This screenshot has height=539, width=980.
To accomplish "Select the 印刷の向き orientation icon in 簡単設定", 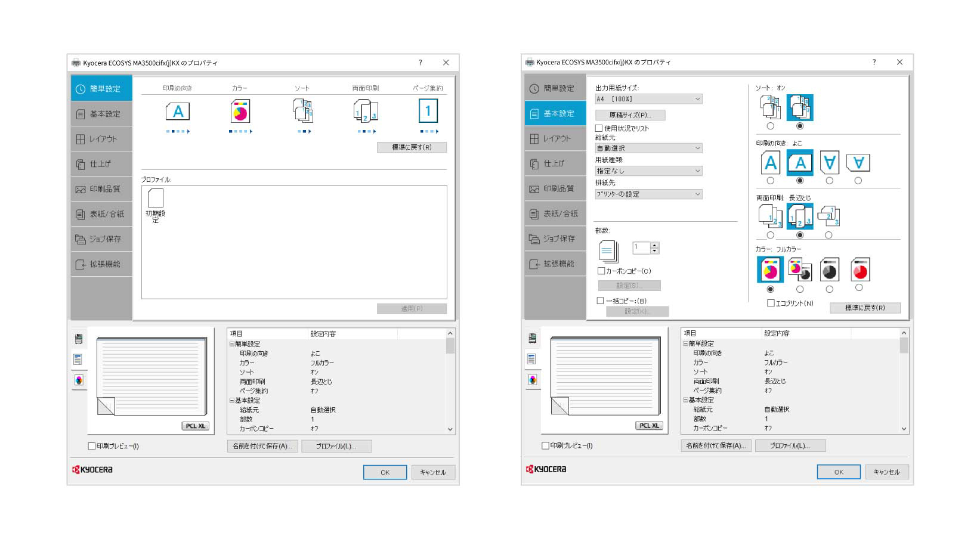I will point(177,111).
